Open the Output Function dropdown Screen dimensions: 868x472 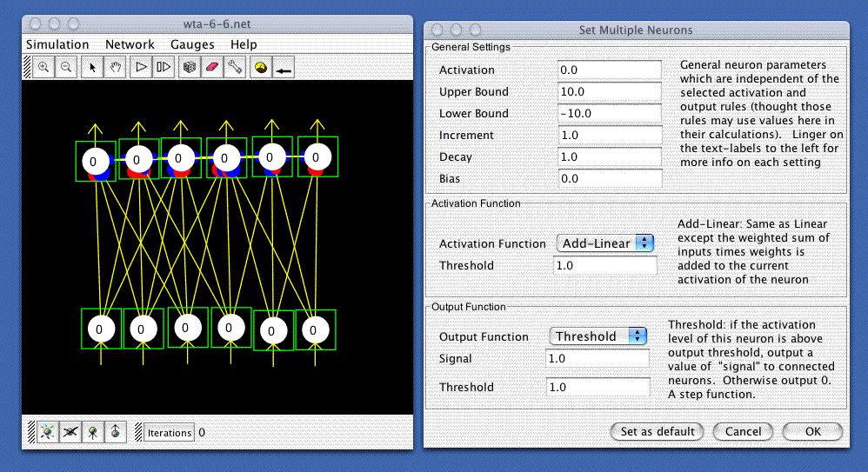[x=598, y=336]
